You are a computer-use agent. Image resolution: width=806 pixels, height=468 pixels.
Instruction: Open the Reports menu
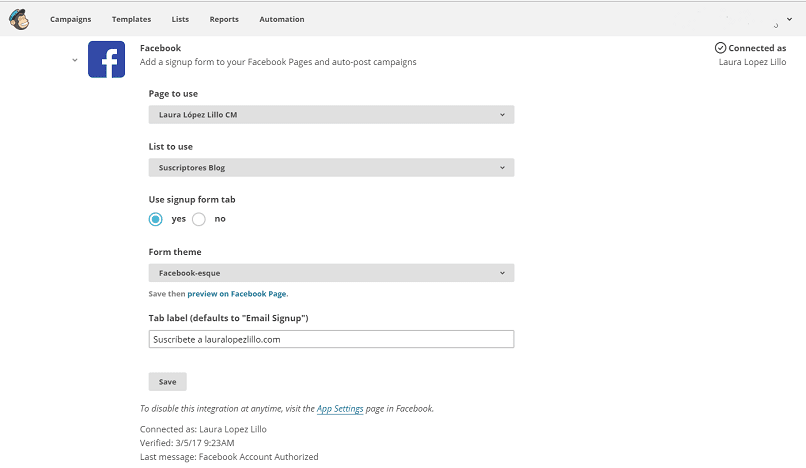224,19
